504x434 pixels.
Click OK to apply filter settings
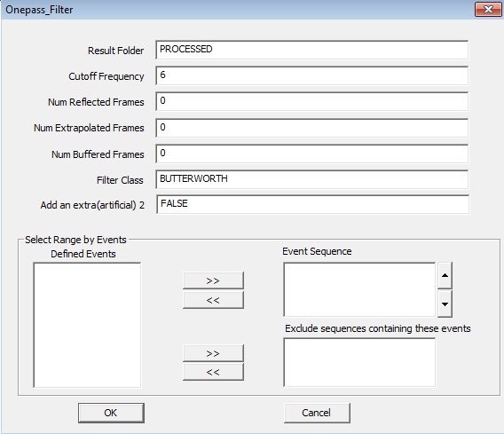pos(111,413)
